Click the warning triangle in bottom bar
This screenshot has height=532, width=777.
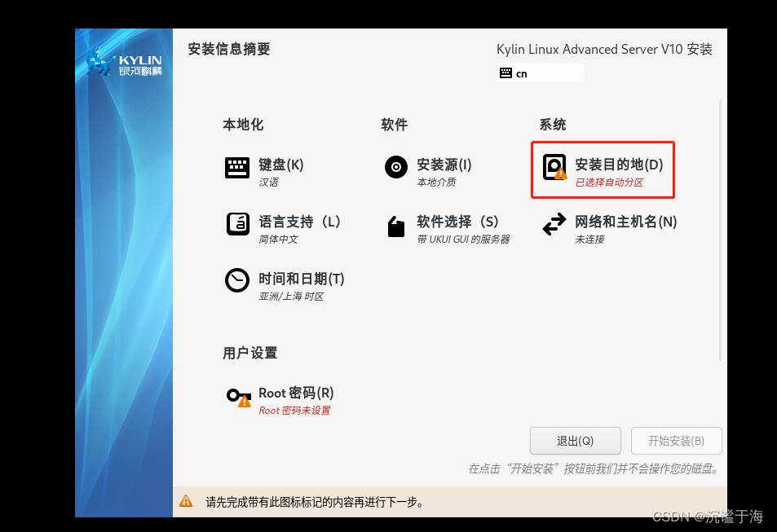tap(187, 501)
